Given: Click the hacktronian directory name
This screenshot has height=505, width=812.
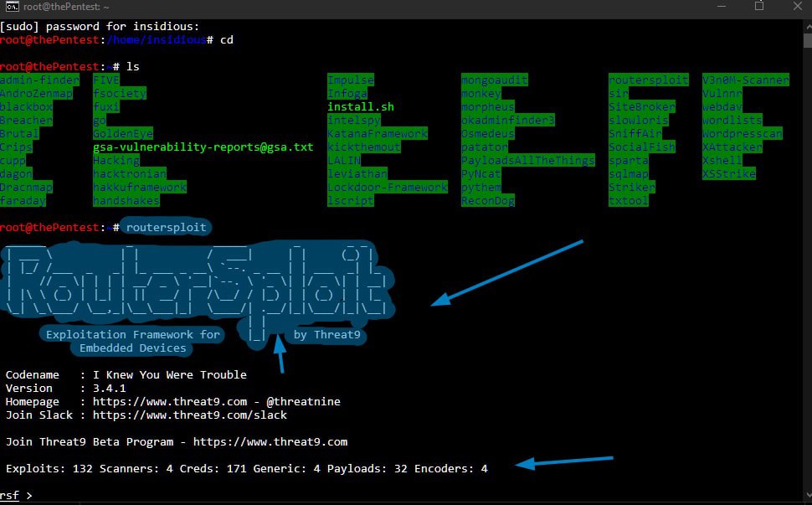Looking at the screenshot, I should coord(130,174).
